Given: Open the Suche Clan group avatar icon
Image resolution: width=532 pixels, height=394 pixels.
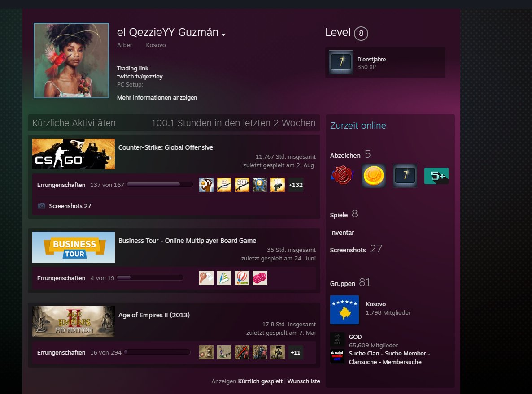Looking at the screenshot, I should [x=337, y=356].
